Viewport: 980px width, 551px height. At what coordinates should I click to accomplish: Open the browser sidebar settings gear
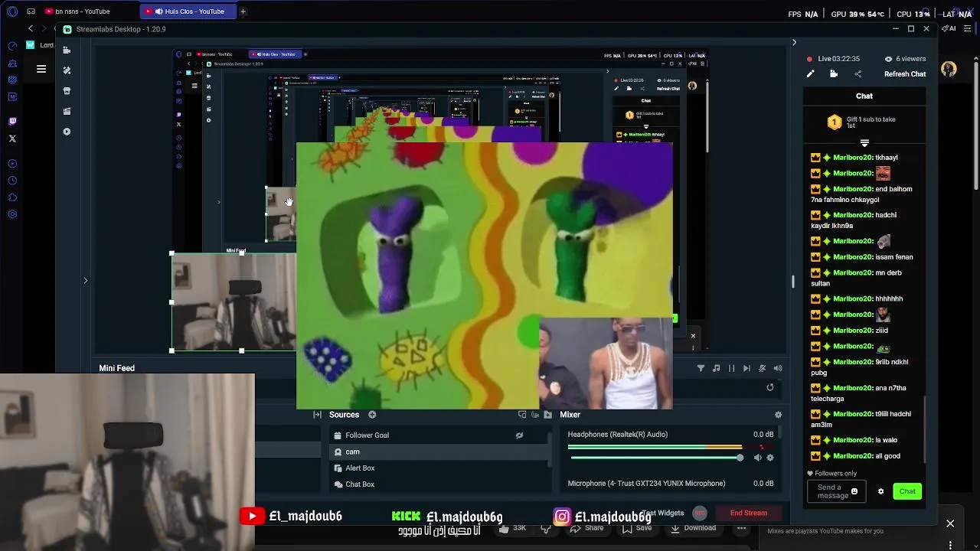tap(12, 214)
